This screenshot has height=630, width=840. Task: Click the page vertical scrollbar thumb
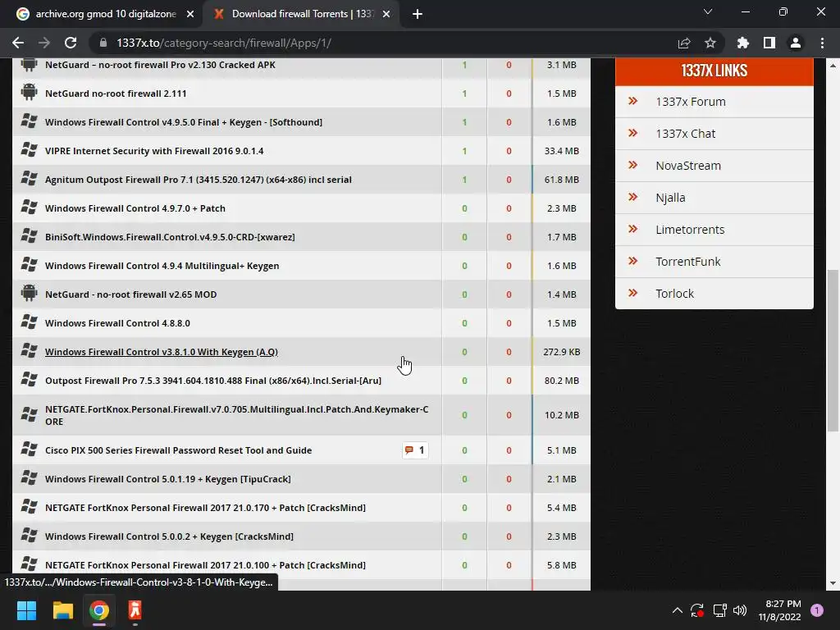pyautogui.click(x=833, y=350)
